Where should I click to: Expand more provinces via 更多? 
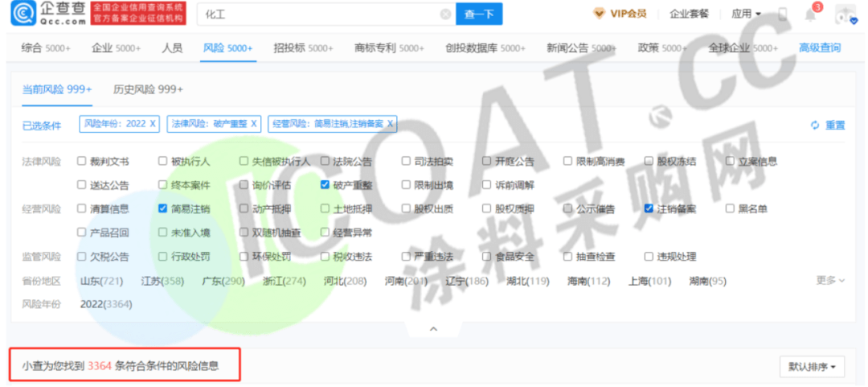click(x=830, y=280)
